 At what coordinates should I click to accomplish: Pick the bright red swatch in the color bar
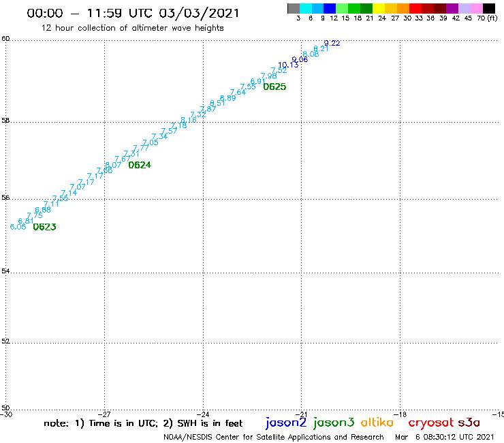point(415,8)
